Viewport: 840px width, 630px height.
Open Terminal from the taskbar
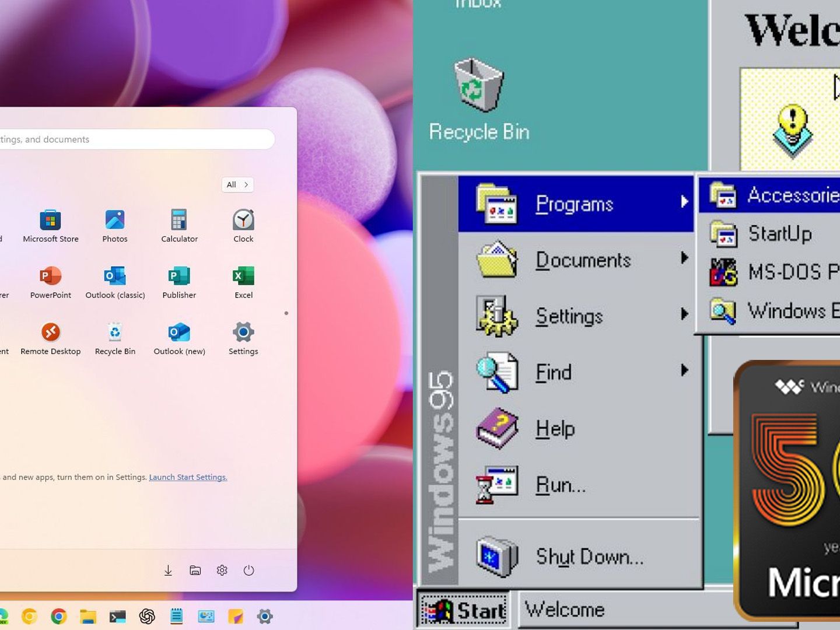point(117,616)
